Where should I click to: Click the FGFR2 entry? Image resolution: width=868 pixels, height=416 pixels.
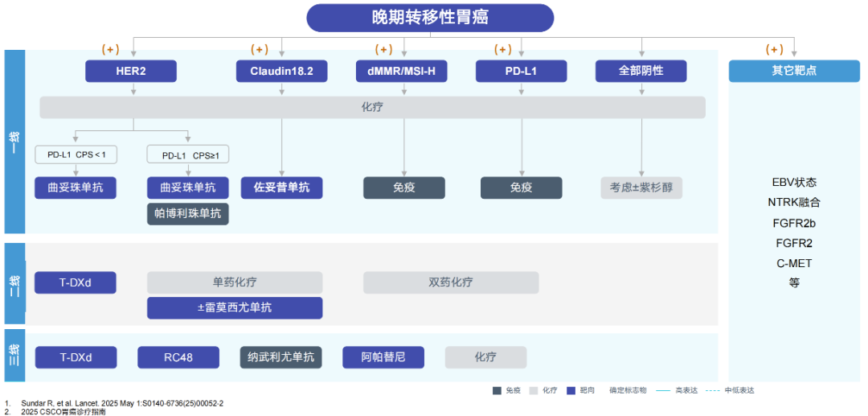coord(794,243)
